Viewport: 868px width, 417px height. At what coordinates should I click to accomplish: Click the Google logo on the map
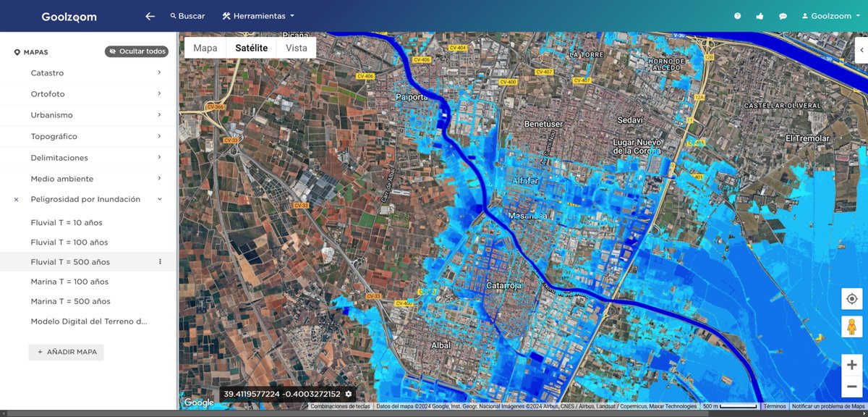(x=199, y=403)
